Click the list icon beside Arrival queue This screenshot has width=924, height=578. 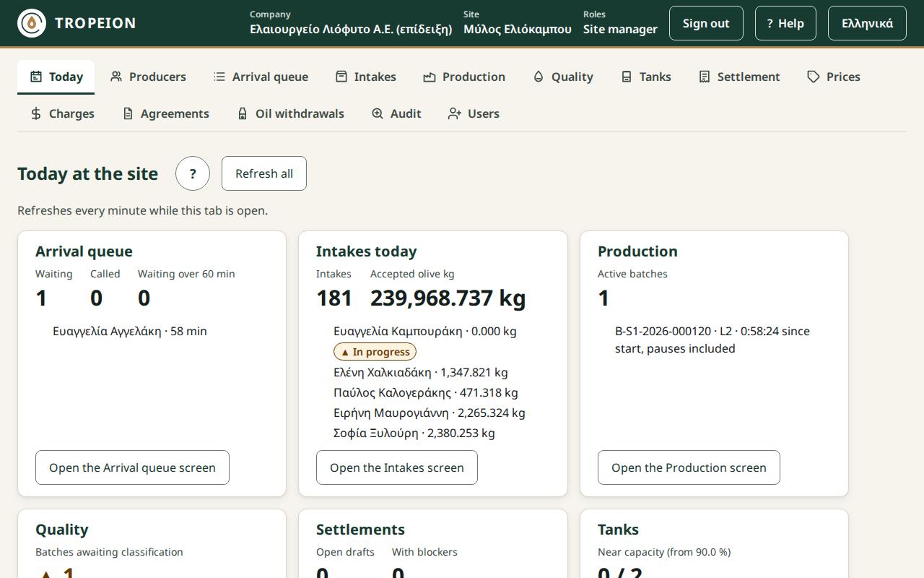coord(219,77)
